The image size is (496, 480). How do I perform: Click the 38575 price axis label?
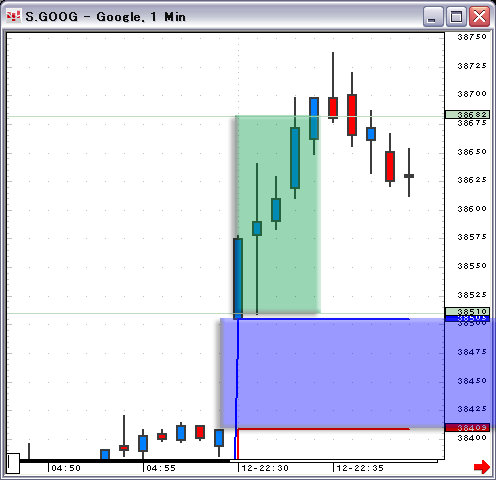tap(472, 237)
